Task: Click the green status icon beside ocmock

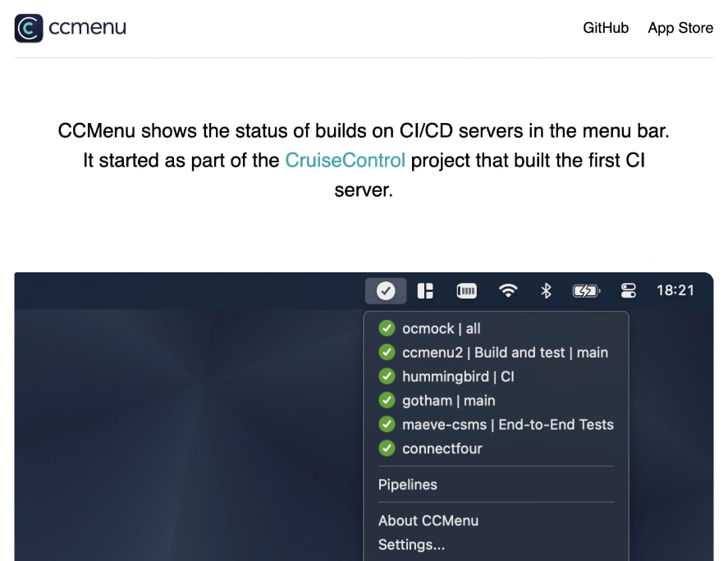Action: coord(387,328)
